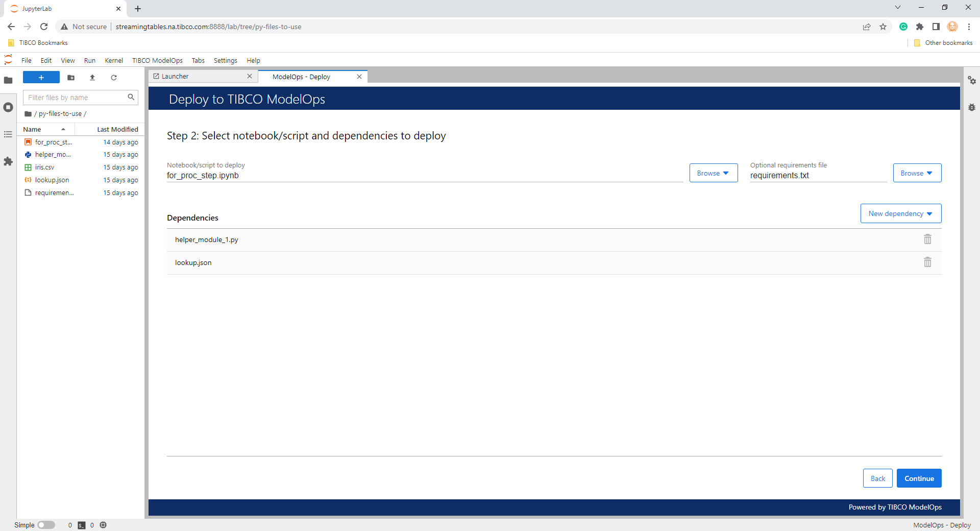Open the View menu
The height and width of the screenshot is (531, 980).
(68, 60)
